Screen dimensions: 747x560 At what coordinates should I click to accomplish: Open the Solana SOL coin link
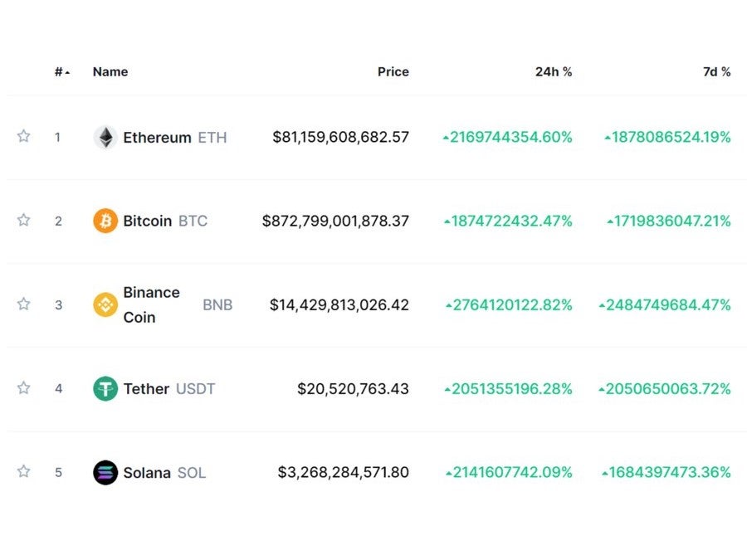164,473
